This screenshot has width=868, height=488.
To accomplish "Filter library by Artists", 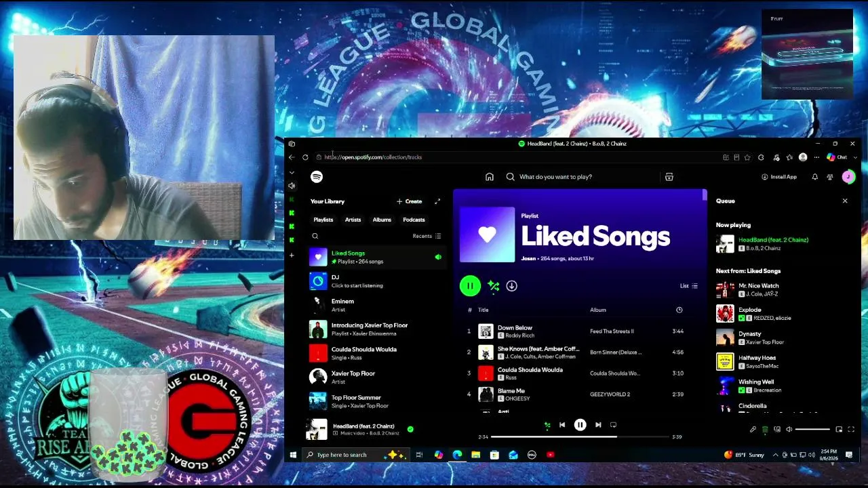I will tap(353, 220).
